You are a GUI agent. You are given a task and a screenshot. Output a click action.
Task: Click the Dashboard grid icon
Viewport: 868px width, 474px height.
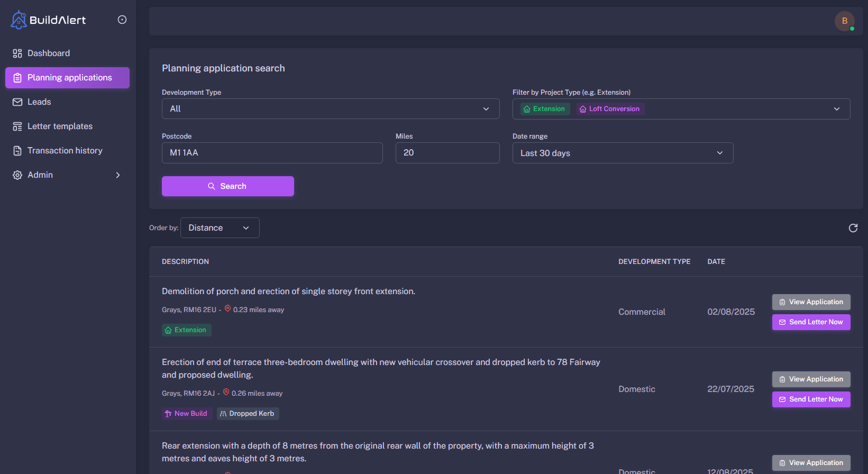coord(17,53)
